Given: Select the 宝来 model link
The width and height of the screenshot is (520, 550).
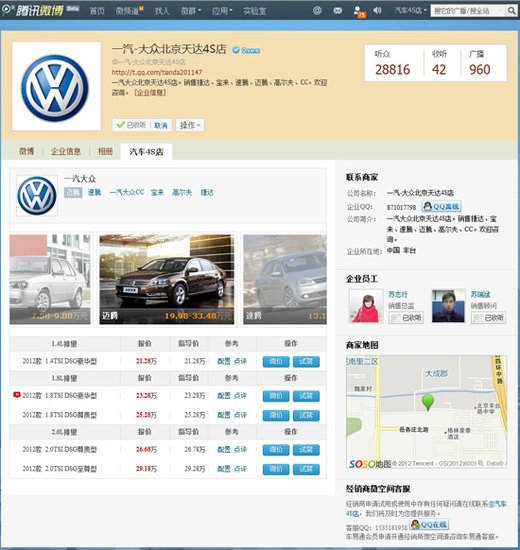Looking at the screenshot, I should click(158, 192).
